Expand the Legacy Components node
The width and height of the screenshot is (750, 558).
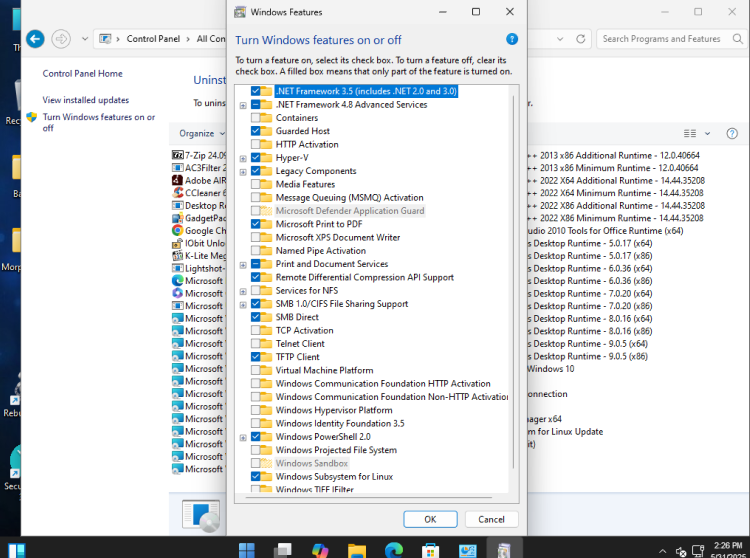pos(243,172)
